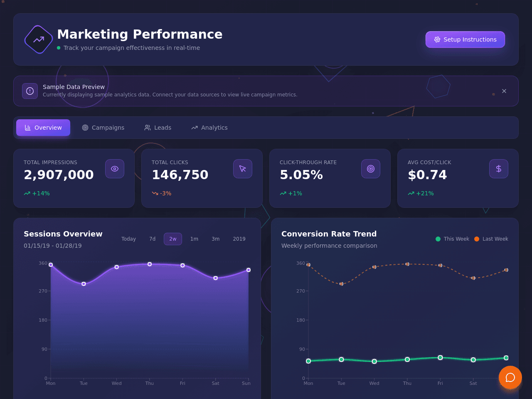
Task: Click the 5.05% click-through value
Action: 301,175
